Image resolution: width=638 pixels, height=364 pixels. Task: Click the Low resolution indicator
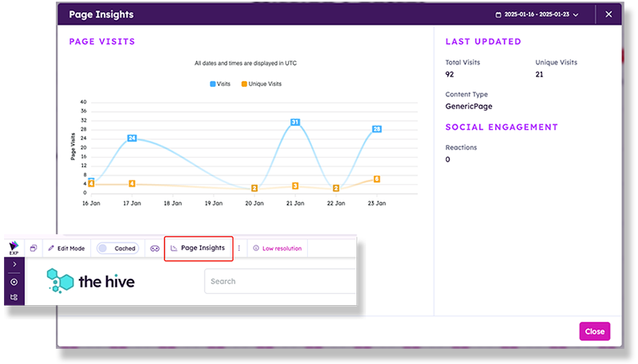click(278, 249)
